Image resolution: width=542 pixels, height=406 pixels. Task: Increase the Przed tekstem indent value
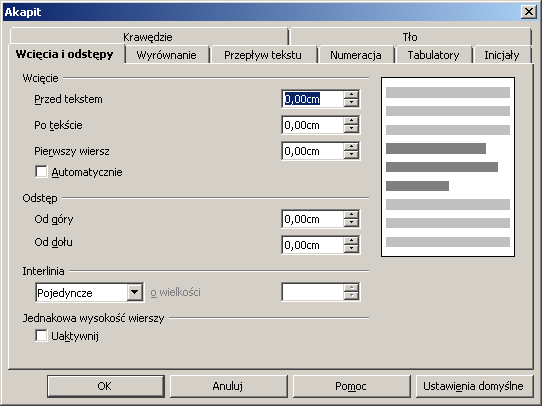[x=351, y=95]
